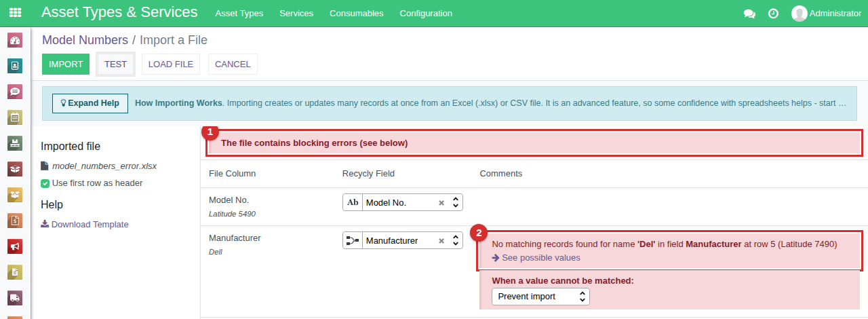Click the CANCEL button
The height and width of the screenshot is (319, 868).
click(x=233, y=64)
